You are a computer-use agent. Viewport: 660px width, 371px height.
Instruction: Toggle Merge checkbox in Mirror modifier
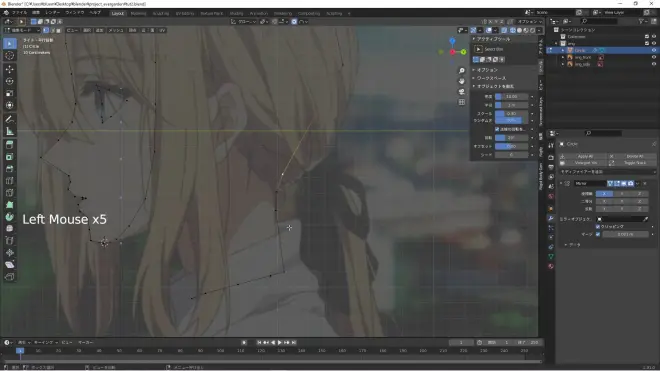coord(598,234)
